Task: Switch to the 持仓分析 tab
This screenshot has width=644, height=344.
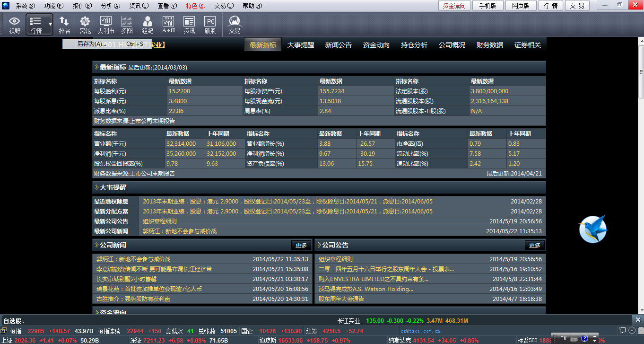Action: point(414,45)
